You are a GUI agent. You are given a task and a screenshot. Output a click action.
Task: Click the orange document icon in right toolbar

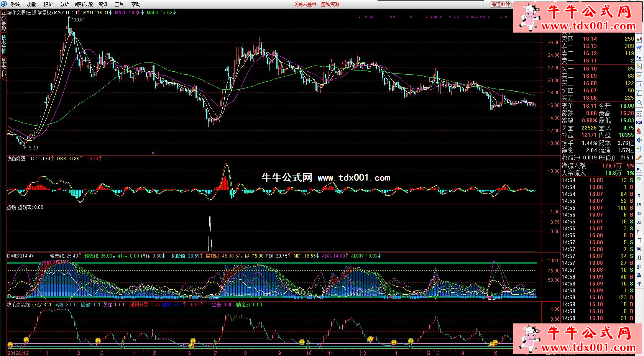click(639, 75)
